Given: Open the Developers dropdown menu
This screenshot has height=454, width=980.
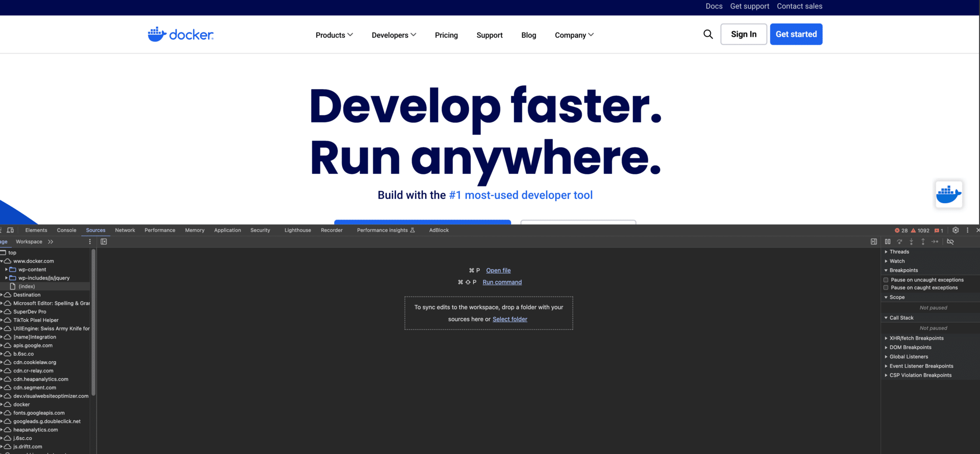Looking at the screenshot, I should [x=394, y=35].
